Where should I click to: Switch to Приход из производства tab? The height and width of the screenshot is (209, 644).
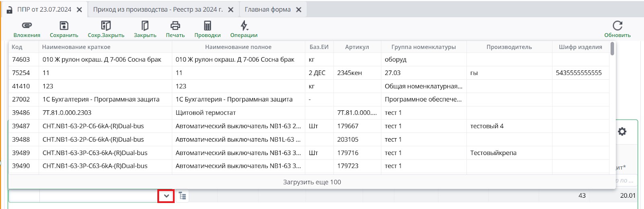158,10
